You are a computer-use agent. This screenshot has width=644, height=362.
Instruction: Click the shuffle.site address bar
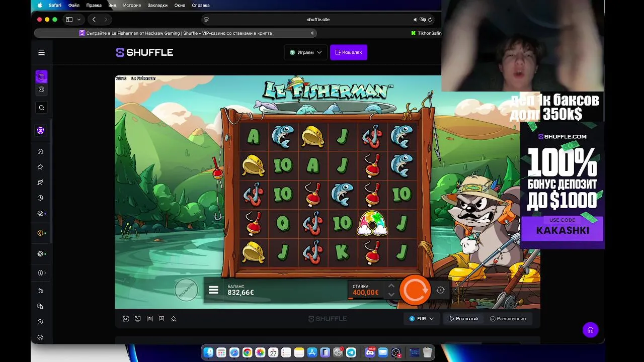coord(318,20)
